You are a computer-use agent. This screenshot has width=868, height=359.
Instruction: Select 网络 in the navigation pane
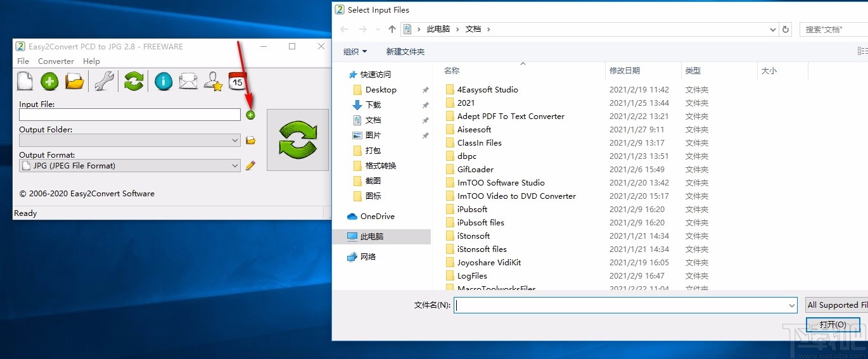point(368,257)
